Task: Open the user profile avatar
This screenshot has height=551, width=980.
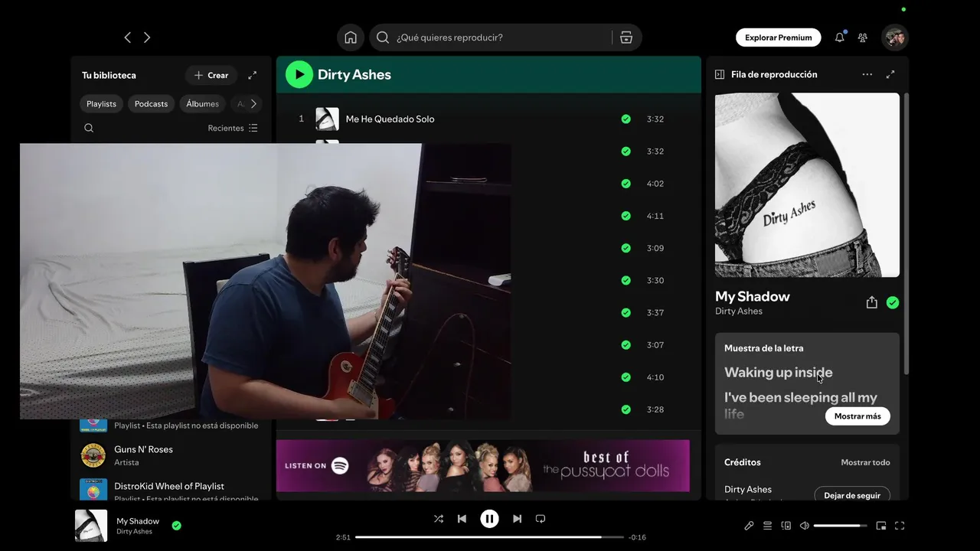Action: [x=894, y=37]
